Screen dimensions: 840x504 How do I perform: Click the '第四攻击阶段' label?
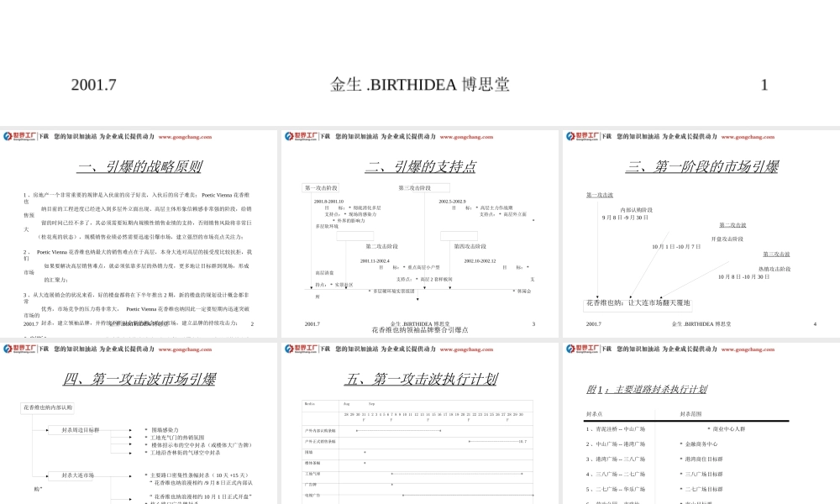click(x=470, y=246)
